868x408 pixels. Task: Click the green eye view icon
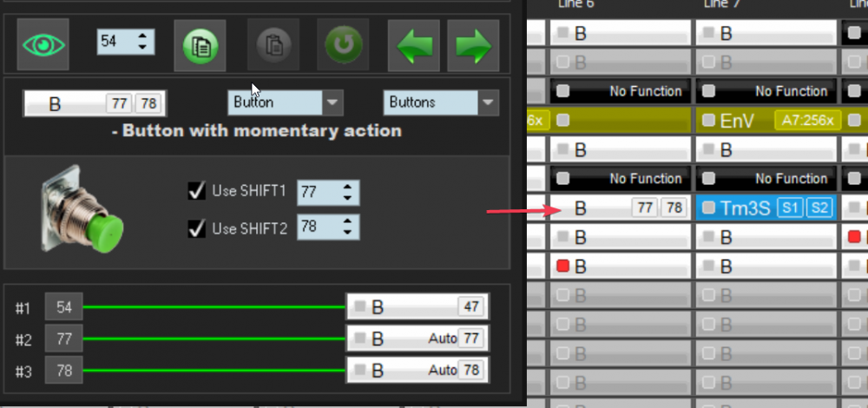[x=43, y=44]
